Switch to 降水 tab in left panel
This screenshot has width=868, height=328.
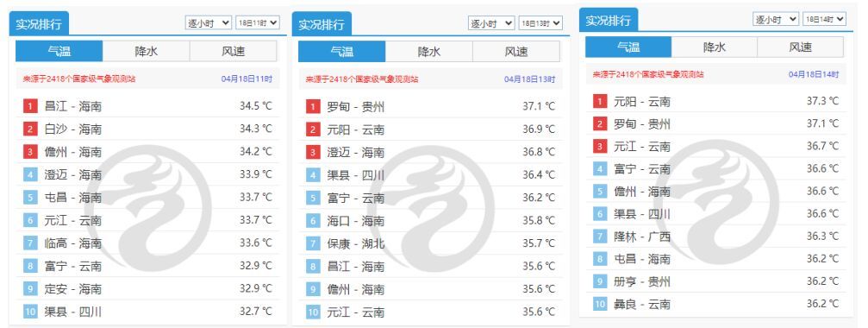pos(147,51)
